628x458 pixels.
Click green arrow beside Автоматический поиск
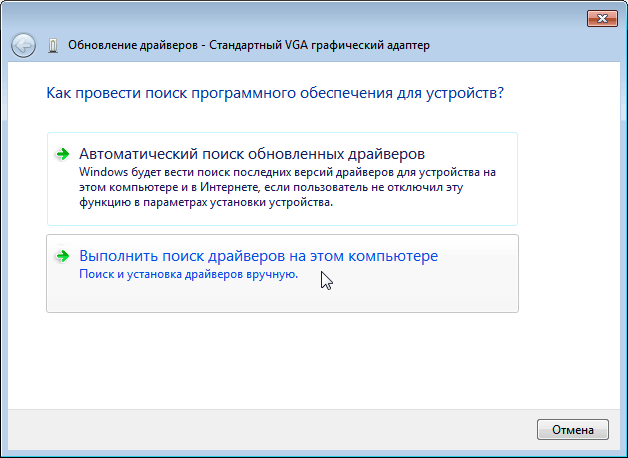pyautogui.click(x=63, y=154)
